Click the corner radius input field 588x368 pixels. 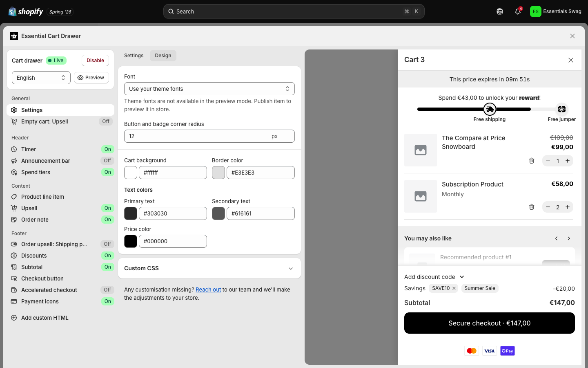pos(209,136)
